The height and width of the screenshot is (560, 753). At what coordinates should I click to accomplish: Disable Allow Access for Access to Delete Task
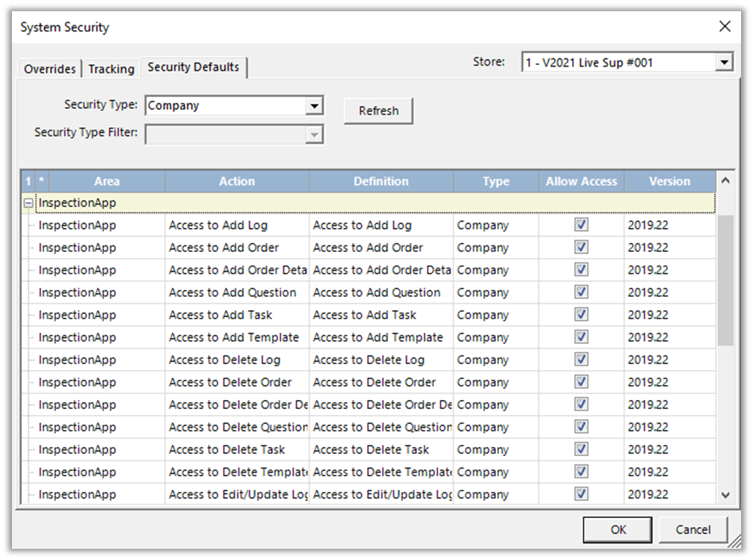581,449
